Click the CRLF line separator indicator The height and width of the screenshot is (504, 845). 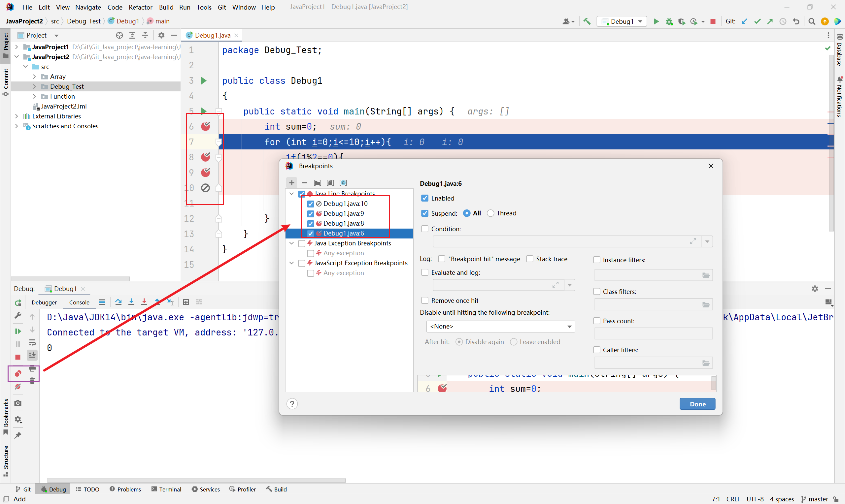coord(733,499)
